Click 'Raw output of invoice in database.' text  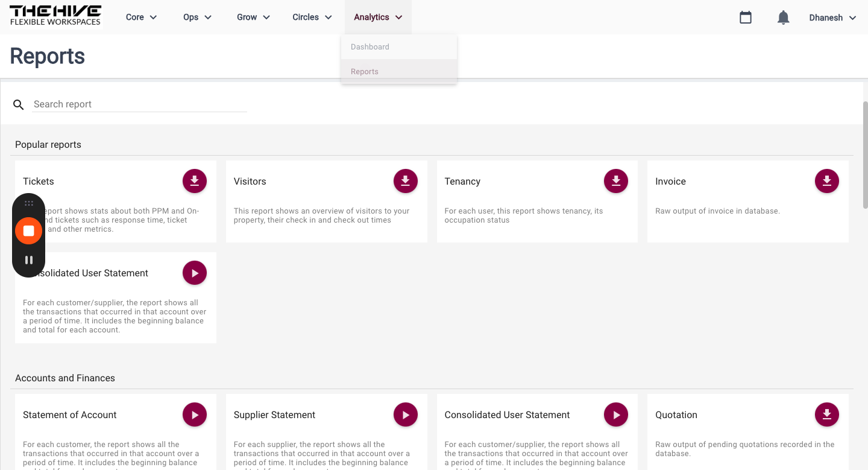(x=718, y=211)
